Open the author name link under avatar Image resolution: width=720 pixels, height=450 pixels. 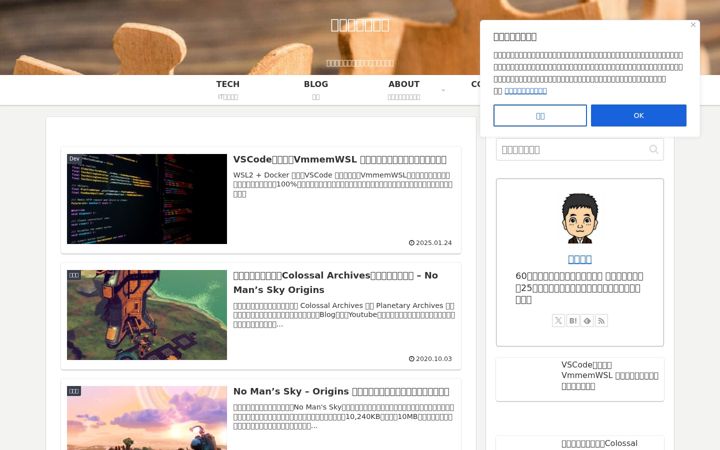(x=579, y=259)
